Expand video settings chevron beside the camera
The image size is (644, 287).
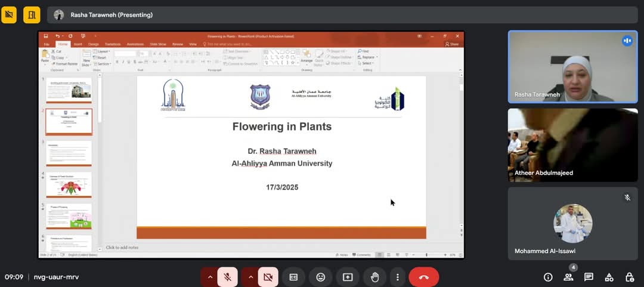250,277
